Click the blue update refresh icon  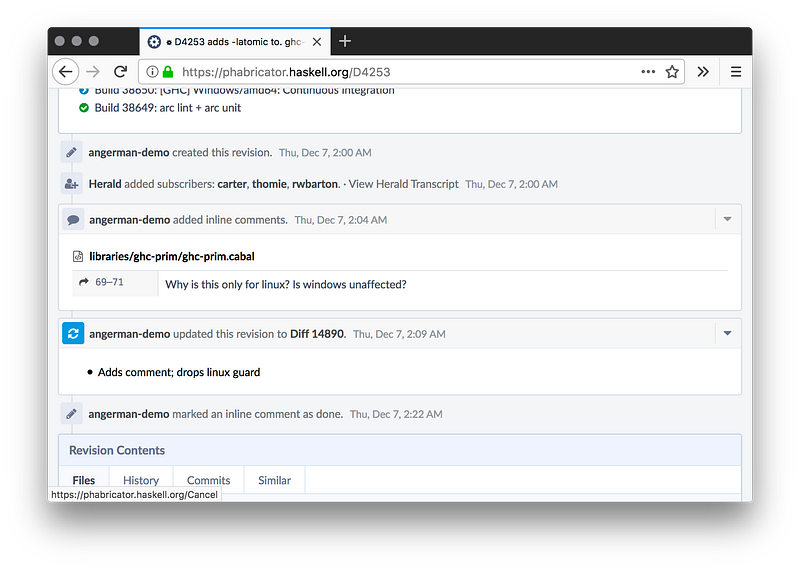click(x=72, y=333)
